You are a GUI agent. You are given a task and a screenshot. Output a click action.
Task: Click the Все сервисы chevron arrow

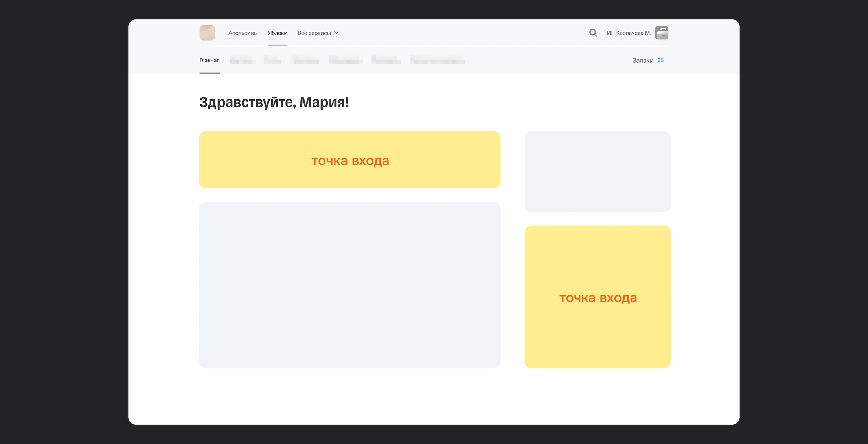point(337,33)
